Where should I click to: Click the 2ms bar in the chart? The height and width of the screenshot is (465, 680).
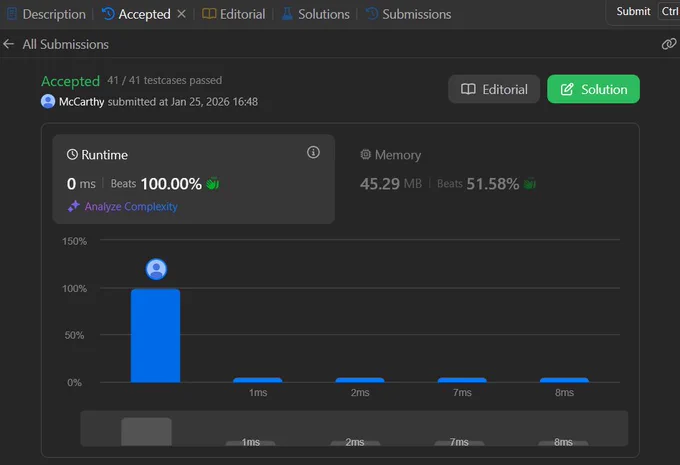tap(360, 380)
